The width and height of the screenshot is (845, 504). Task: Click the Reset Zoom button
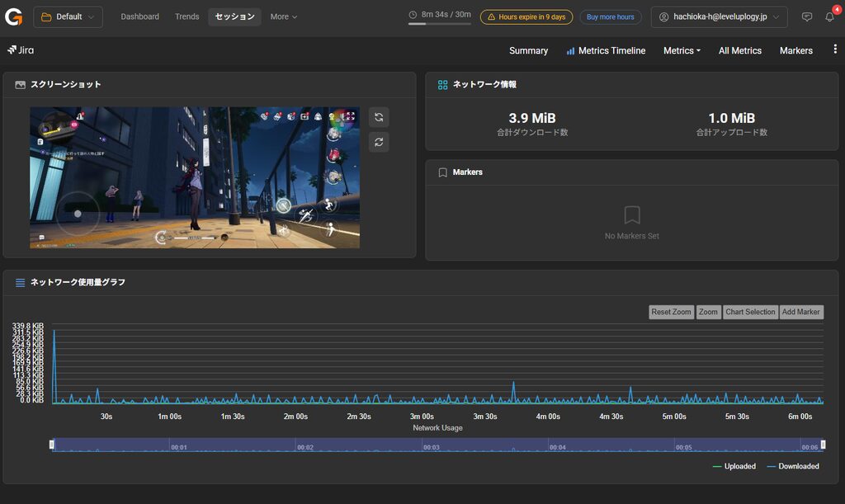pos(671,313)
